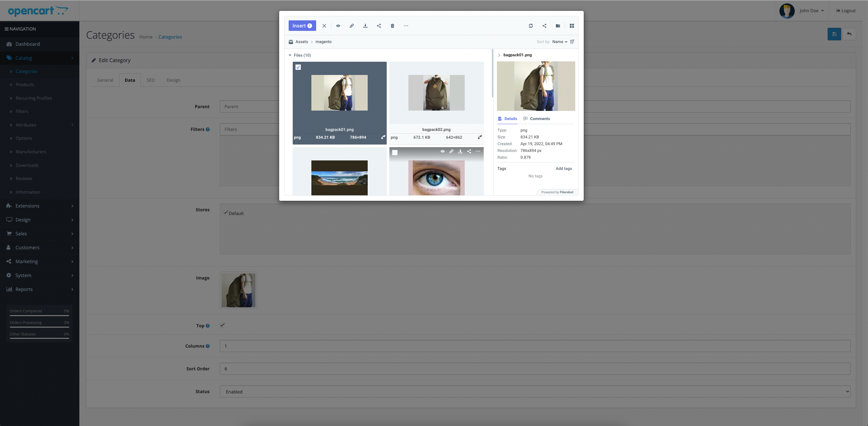
Task: Open the SEO tab
Action: 151,80
